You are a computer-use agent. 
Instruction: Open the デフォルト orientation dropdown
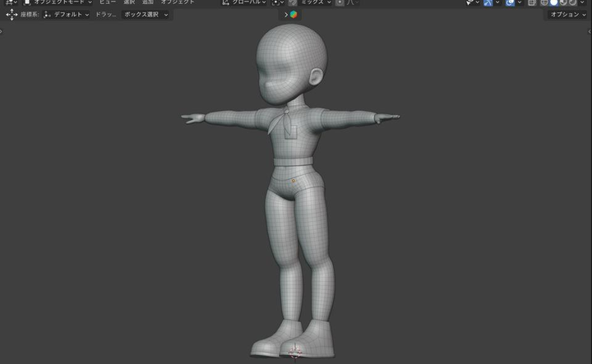pyautogui.click(x=67, y=14)
